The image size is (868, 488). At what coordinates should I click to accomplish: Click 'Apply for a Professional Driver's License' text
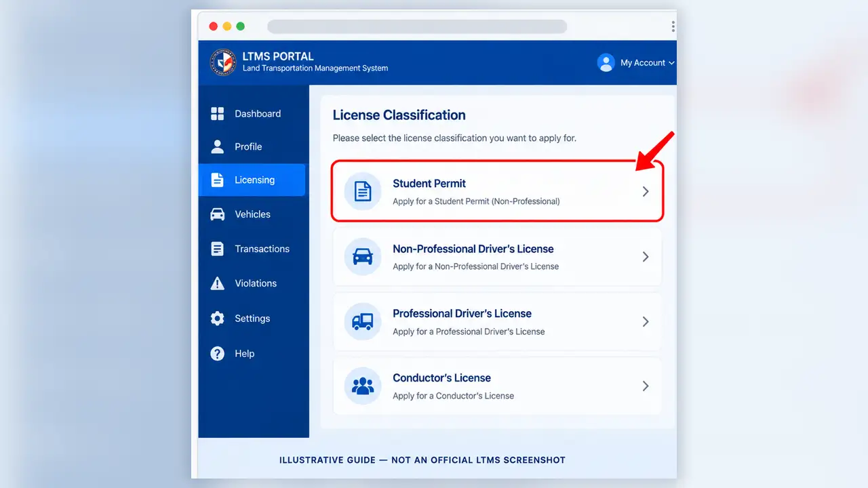(469, 331)
